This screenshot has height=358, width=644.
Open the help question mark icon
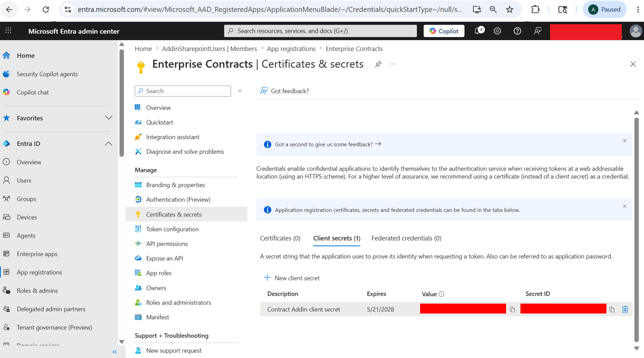(517, 31)
